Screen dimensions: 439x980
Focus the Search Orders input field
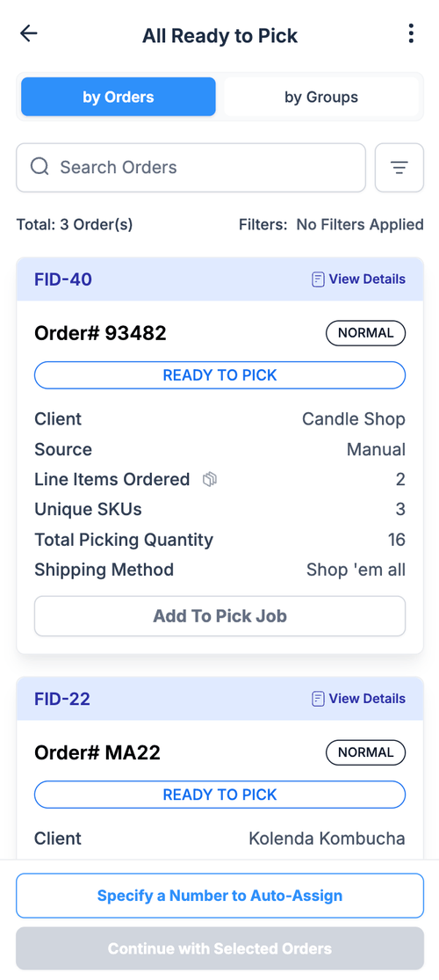[191, 168]
